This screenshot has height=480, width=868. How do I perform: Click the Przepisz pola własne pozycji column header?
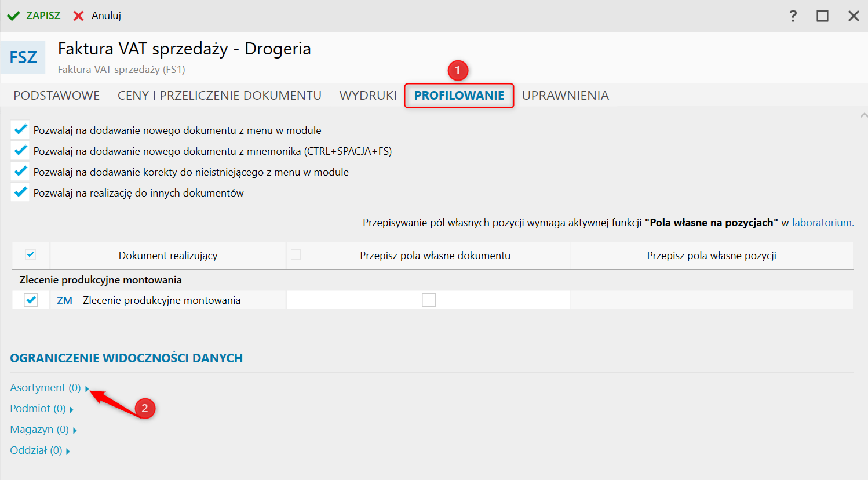[712, 256]
